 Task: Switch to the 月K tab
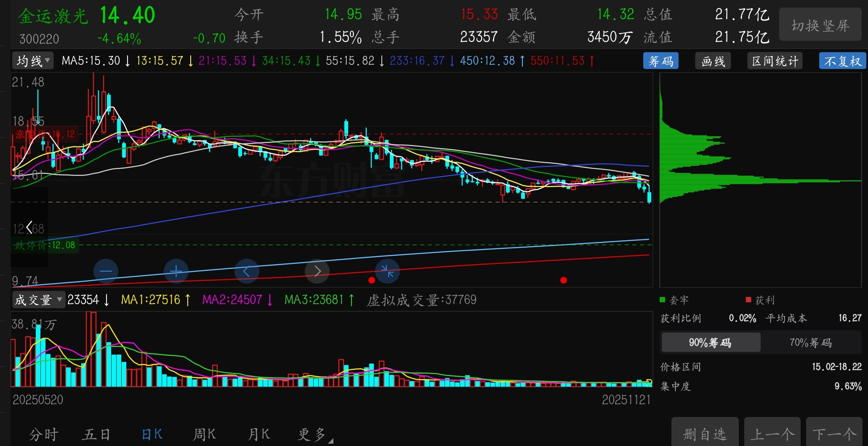tap(258, 434)
